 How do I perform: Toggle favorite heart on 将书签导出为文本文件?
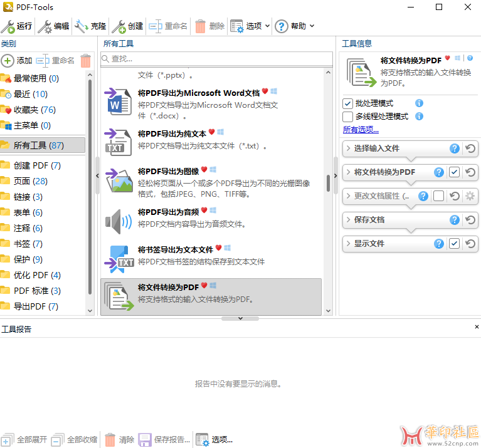tap(218, 248)
